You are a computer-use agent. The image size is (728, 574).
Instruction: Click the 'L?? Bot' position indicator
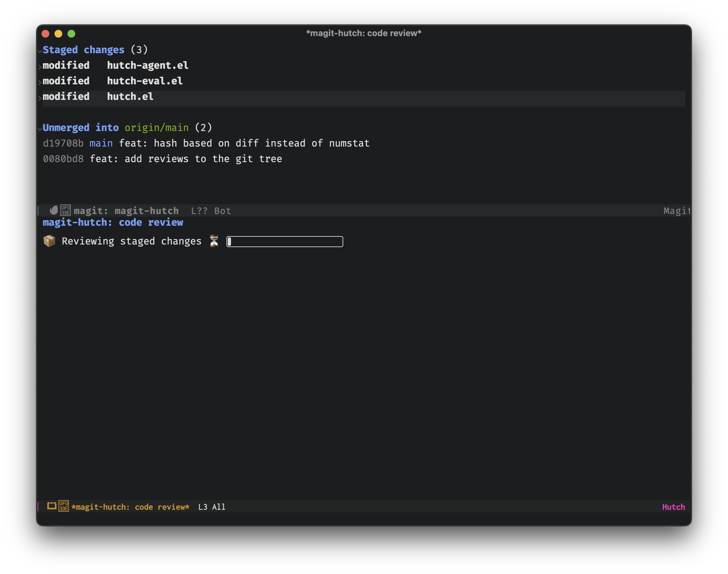[211, 211]
